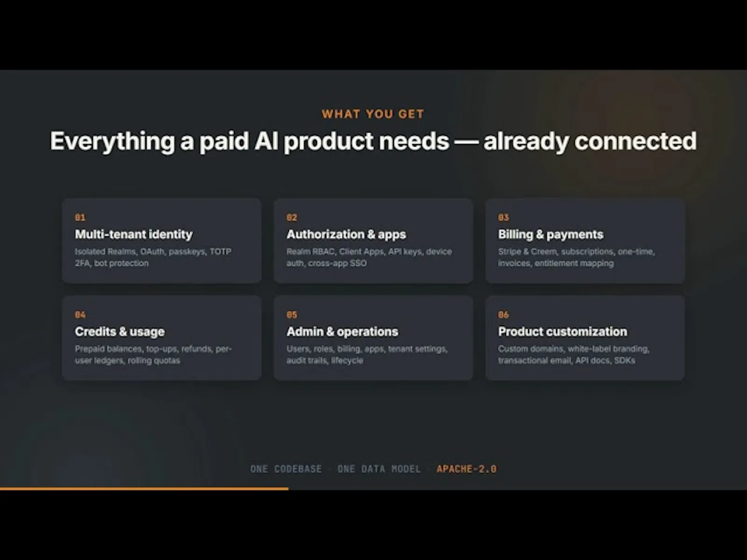Select the Billing & payments card title
The height and width of the screenshot is (560, 747).
(x=550, y=234)
